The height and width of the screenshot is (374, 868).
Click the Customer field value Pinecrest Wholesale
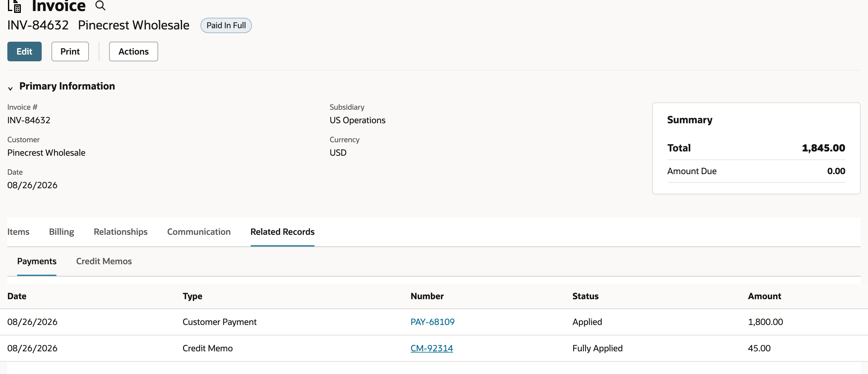point(46,153)
